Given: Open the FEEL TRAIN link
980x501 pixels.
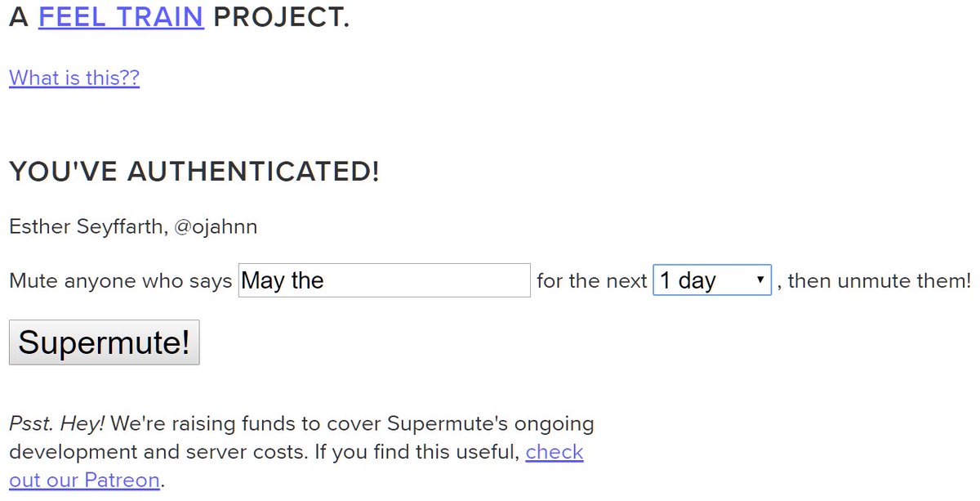Looking at the screenshot, I should 121,17.
